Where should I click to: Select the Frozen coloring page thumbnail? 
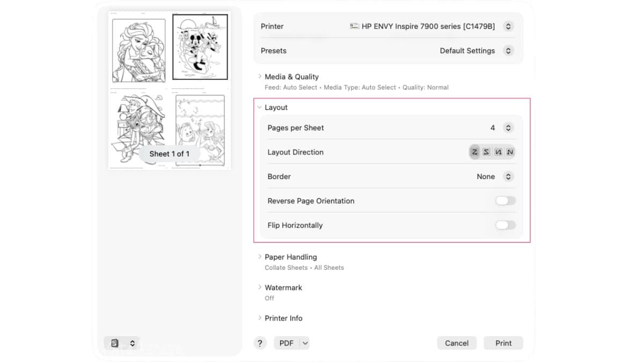point(138,50)
